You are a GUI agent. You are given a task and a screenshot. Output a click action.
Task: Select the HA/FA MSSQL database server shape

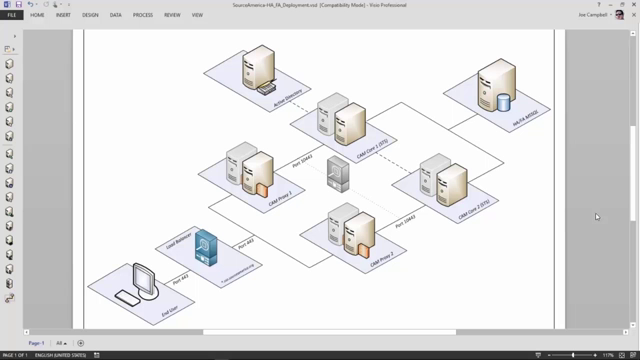click(497, 85)
